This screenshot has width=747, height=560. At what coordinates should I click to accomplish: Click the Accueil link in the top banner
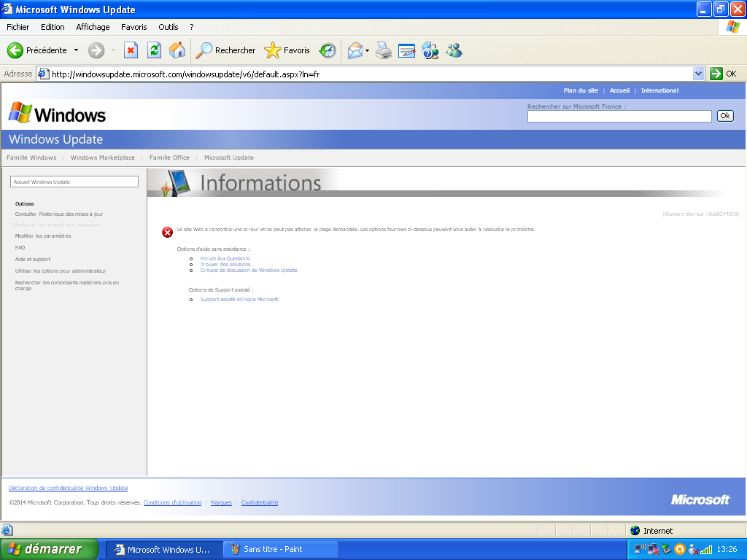619,90
